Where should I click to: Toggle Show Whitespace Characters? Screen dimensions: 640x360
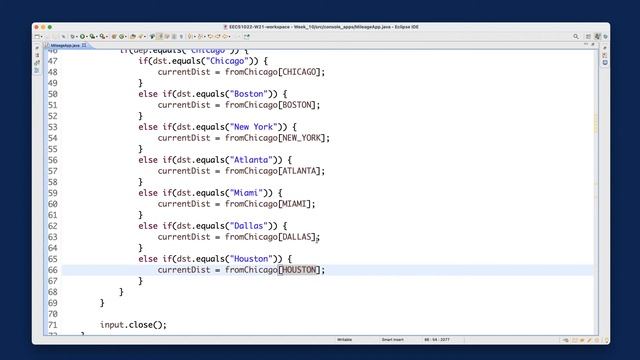(x=182, y=36)
